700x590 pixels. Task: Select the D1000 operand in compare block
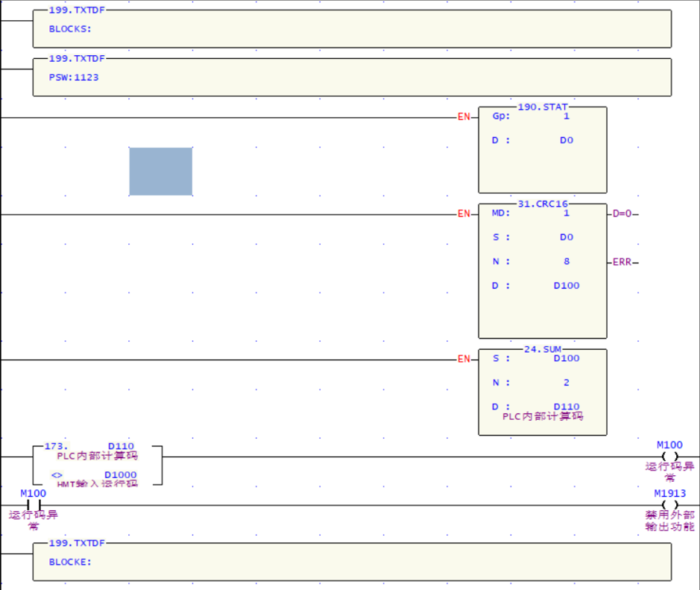120,474
